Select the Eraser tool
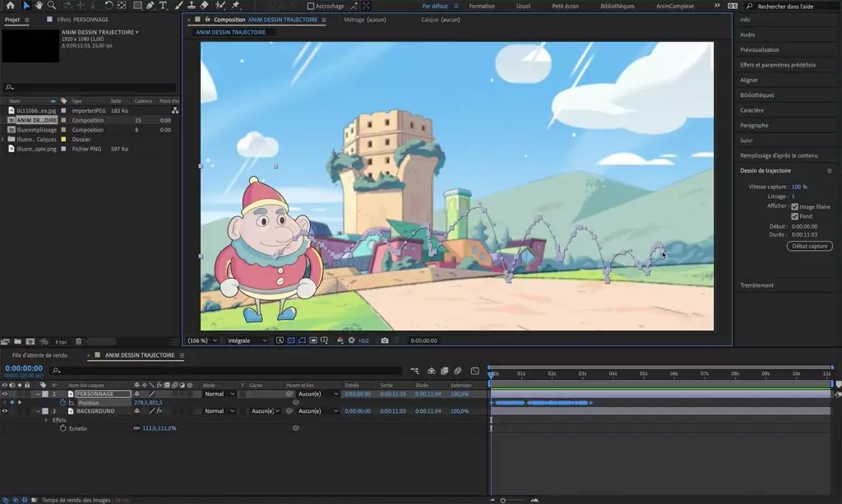842x504 pixels. (x=204, y=6)
